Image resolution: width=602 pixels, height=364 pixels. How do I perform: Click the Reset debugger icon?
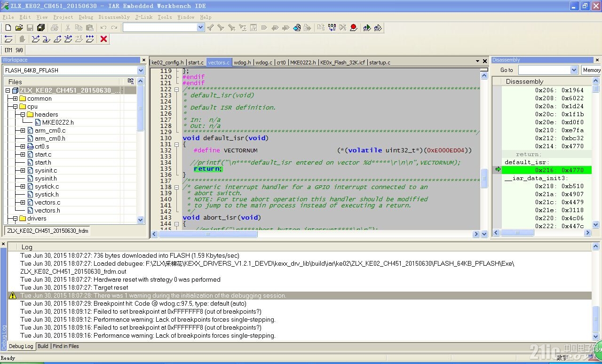pyautogui.click(x=8, y=39)
